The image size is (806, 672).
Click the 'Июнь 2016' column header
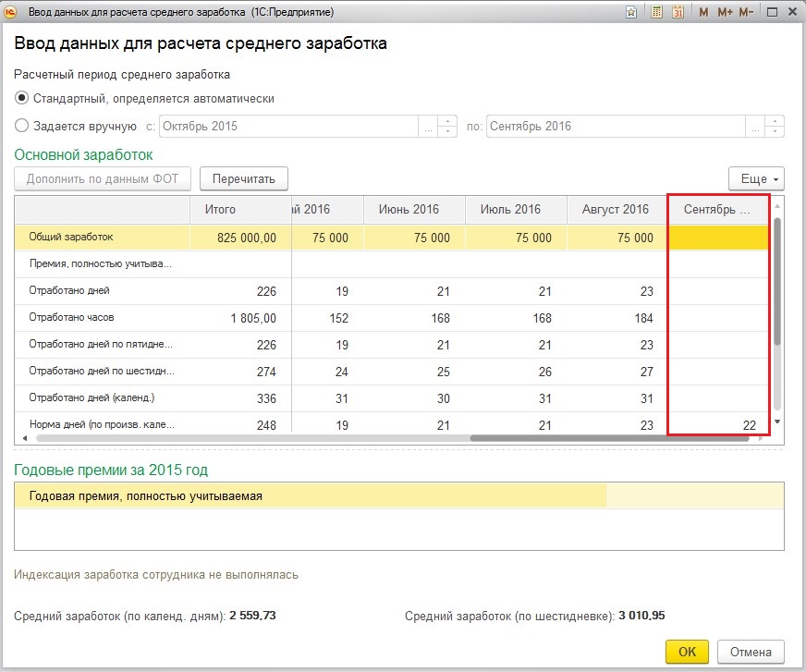[x=414, y=209]
